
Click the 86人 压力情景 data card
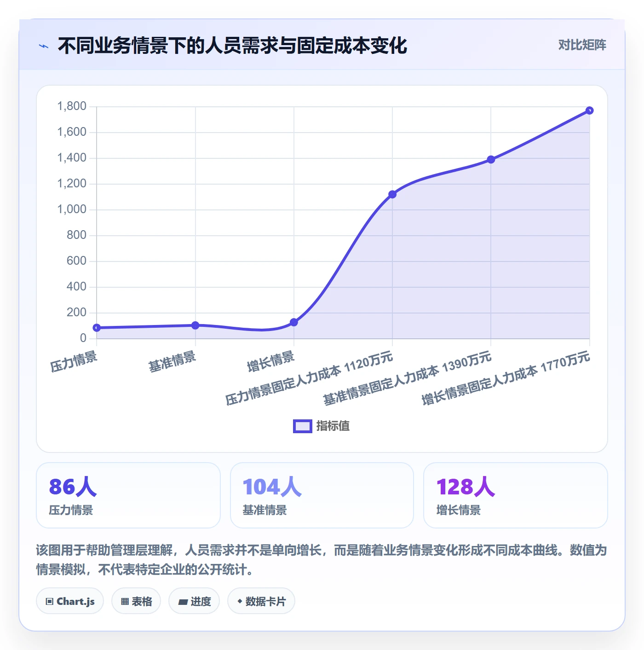tap(128, 495)
